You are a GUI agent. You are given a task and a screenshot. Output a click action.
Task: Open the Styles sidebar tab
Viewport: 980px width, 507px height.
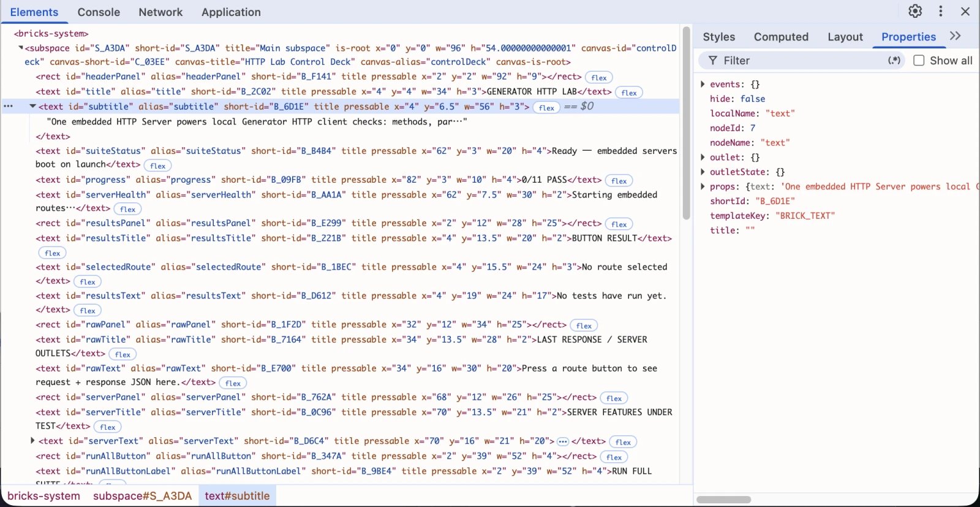(718, 37)
